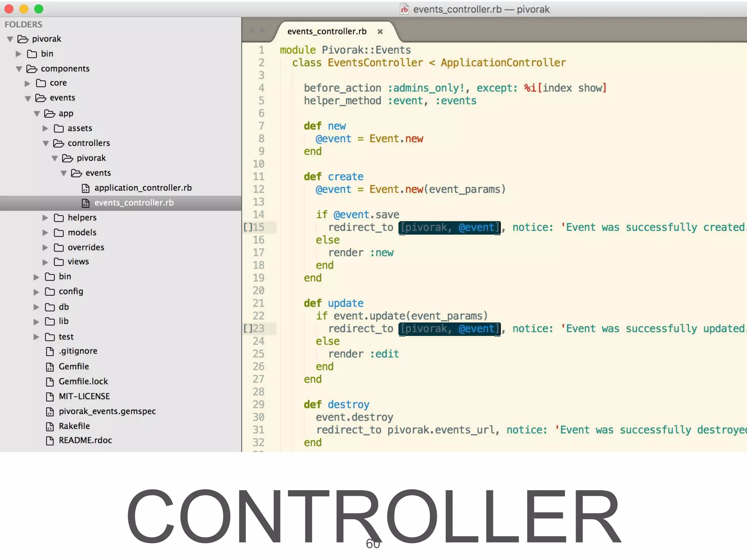Click the Gemfile.lock file icon
The image size is (747, 560).
point(50,382)
